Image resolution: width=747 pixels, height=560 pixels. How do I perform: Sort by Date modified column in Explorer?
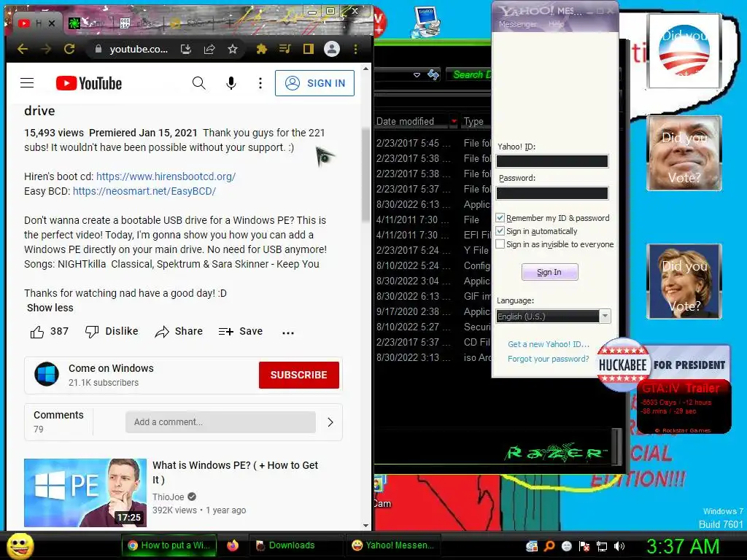click(x=405, y=122)
